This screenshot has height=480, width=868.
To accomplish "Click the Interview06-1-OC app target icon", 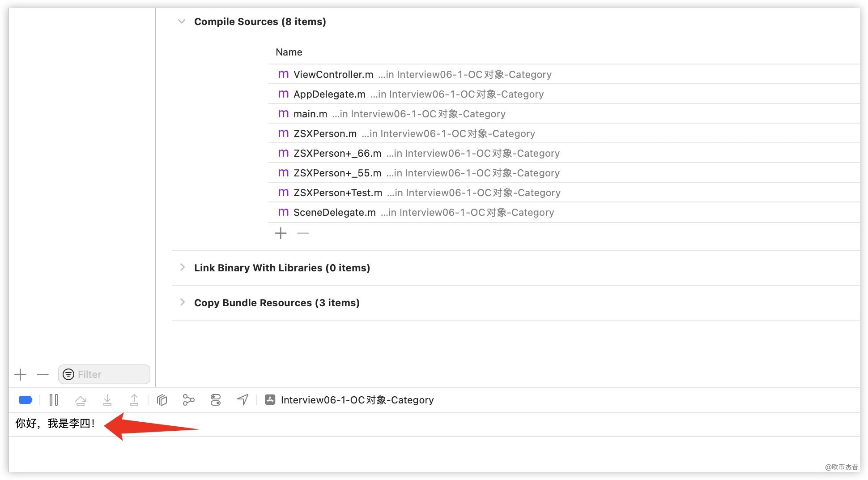I will point(270,400).
